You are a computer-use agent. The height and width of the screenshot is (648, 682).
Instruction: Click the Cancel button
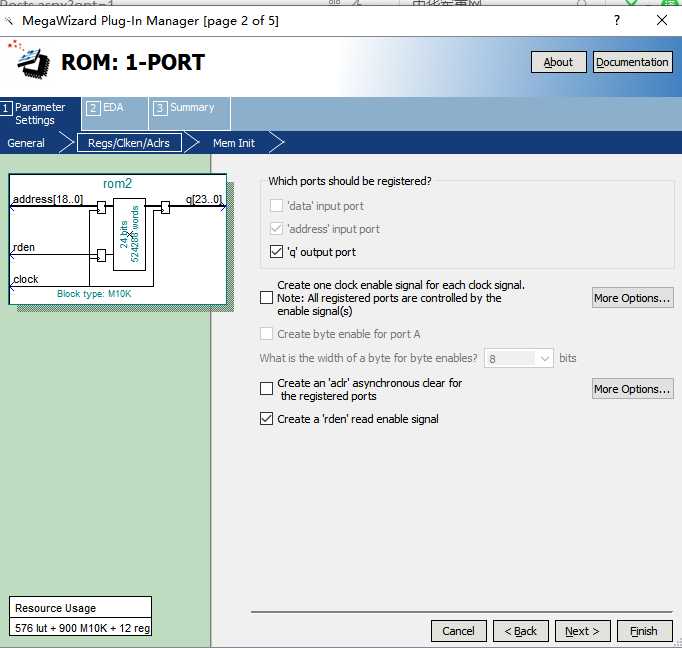(458, 631)
